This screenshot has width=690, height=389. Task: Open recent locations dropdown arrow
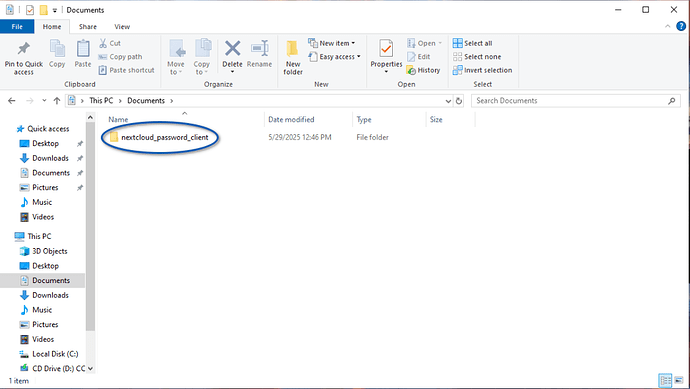(x=44, y=101)
